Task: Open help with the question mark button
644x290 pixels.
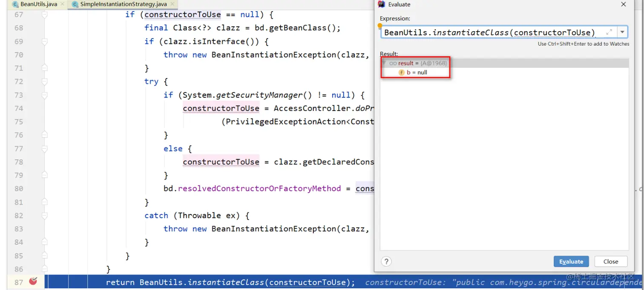Action: coord(386,261)
